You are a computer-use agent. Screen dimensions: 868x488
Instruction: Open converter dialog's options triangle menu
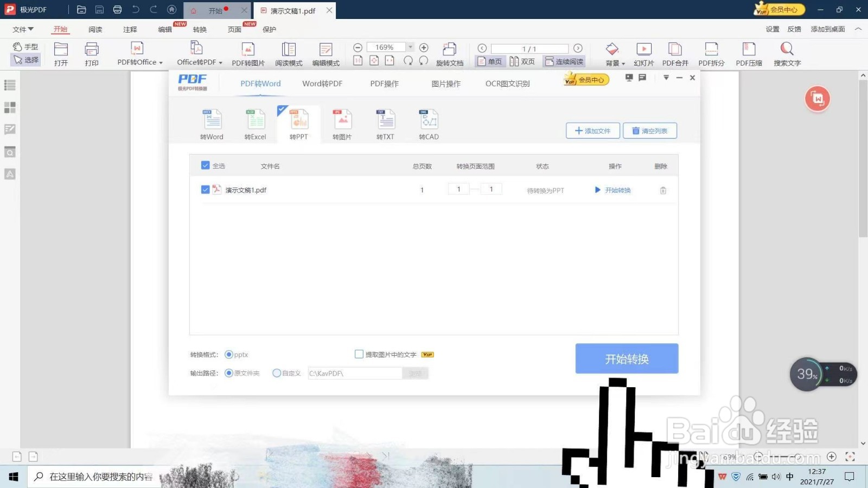(x=666, y=78)
